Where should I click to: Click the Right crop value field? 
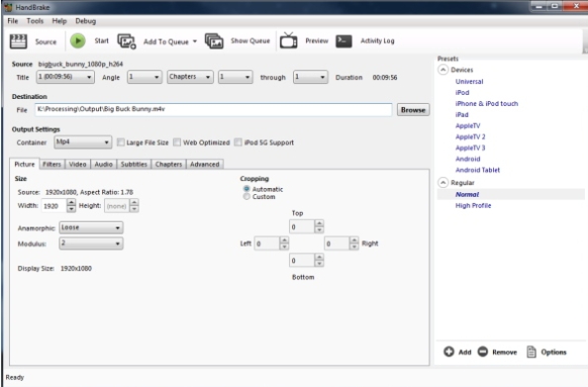337,243
